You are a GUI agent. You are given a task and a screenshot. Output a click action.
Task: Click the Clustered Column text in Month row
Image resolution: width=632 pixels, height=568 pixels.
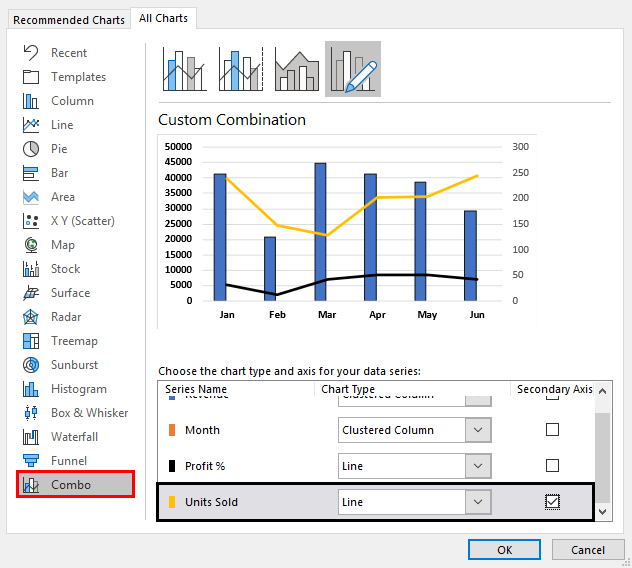coord(388,430)
